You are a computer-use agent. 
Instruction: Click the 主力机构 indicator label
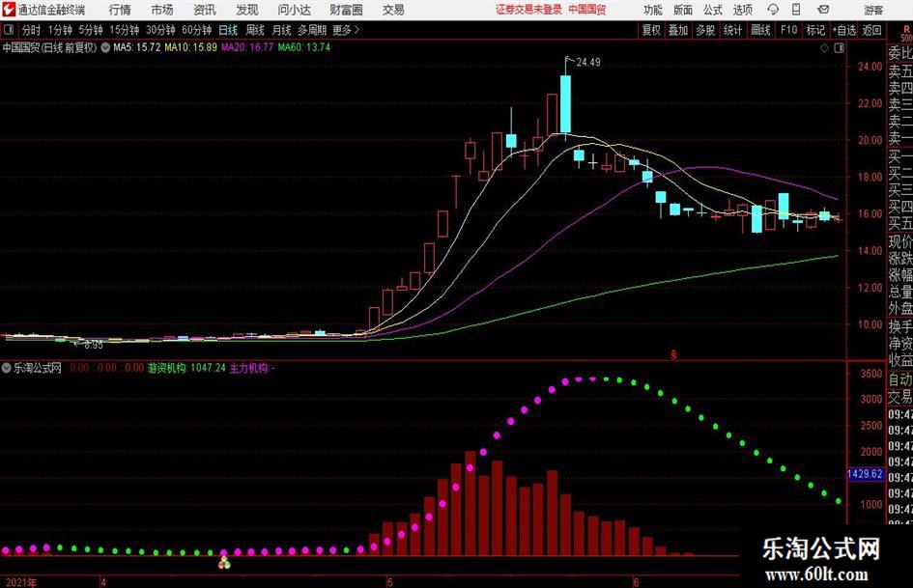[250, 368]
